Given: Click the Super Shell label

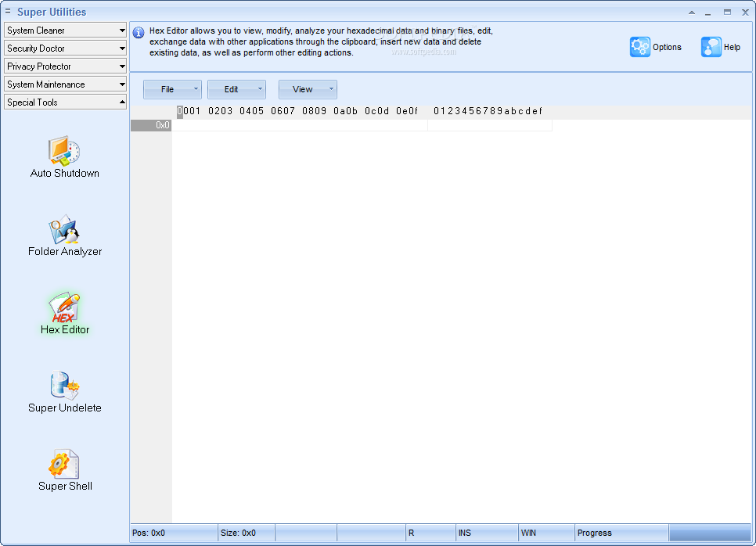Looking at the screenshot, I should (x=65, y=486).
